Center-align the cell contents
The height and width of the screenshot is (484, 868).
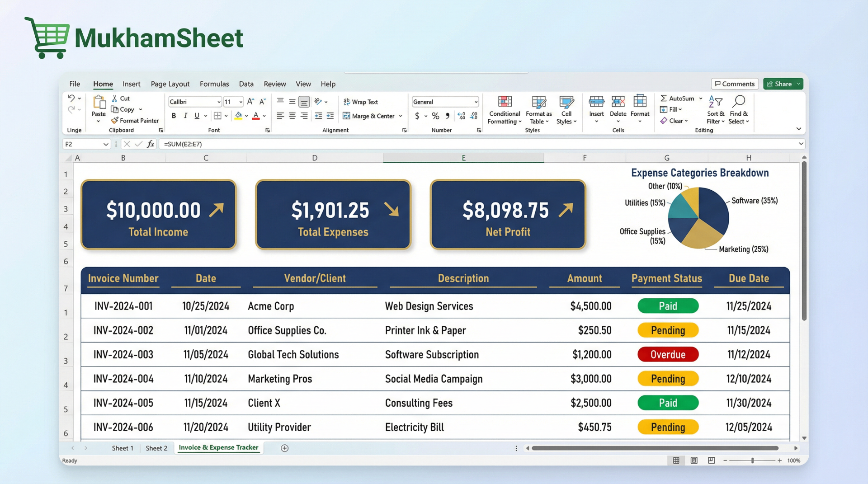pyautogui.click(x=292, y=116)
